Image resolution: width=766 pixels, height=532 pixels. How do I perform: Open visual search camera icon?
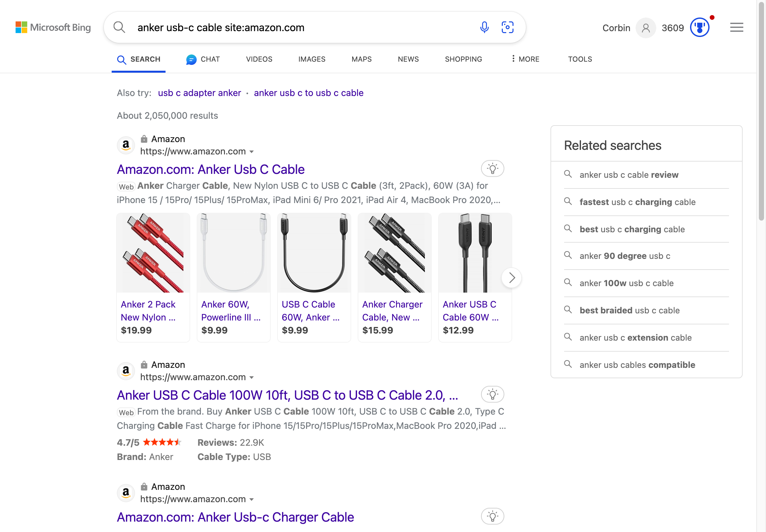508,27
